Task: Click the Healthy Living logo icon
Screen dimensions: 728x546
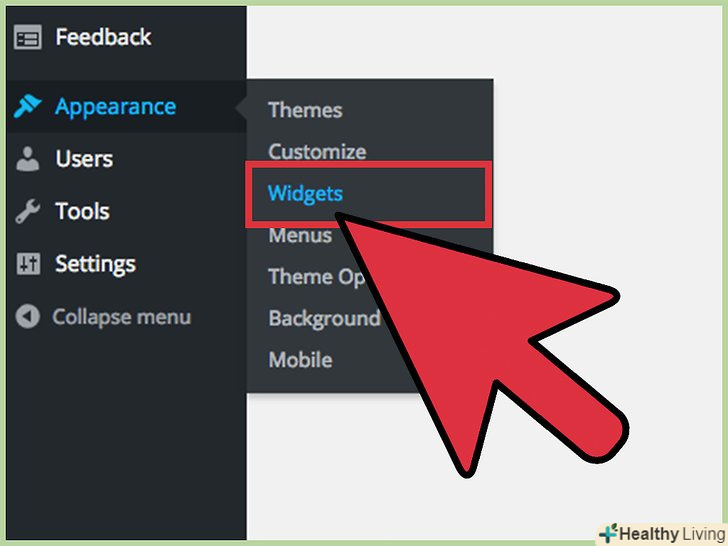Action: click(x=608, y=533)
